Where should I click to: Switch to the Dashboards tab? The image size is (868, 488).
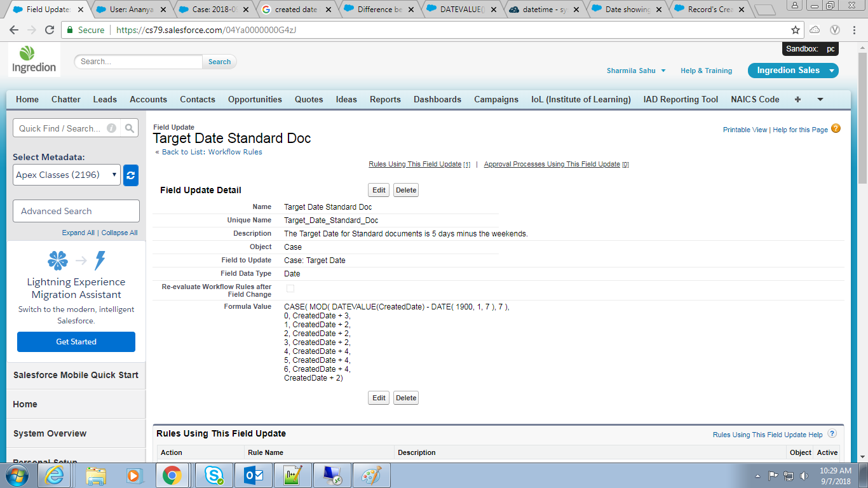(437, 99)
